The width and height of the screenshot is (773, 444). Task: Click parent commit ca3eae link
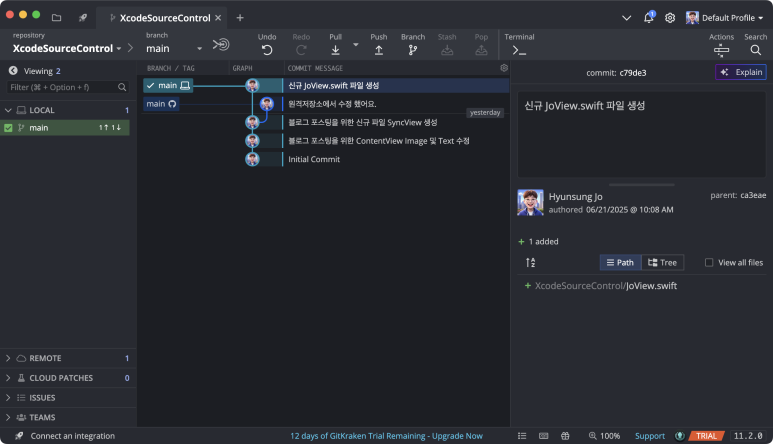tap(753, 195)
